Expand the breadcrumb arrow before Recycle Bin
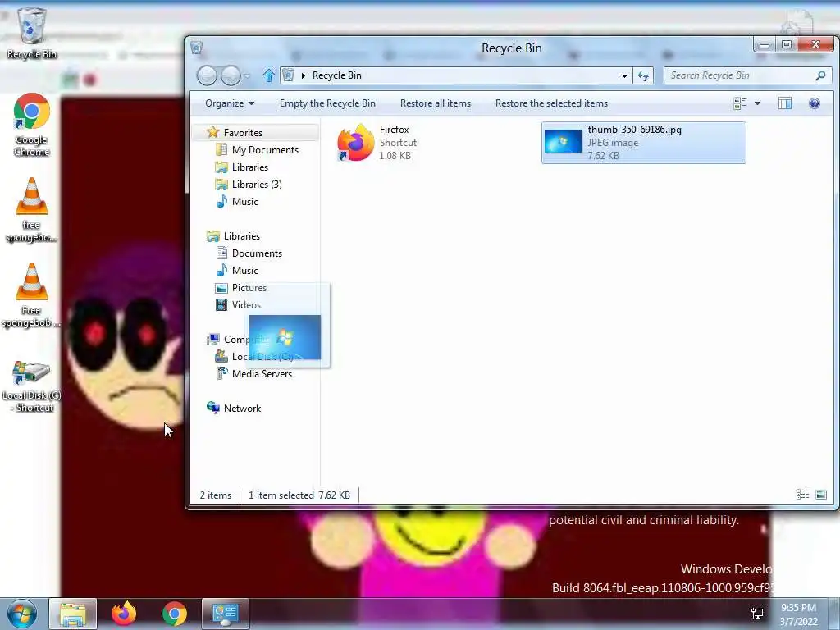 pos(304,75)
